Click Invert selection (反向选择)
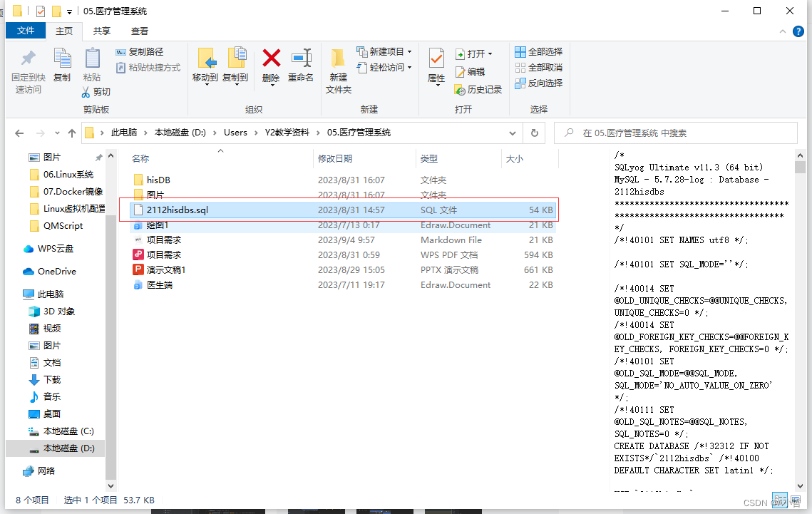This screenshot has width=812, height=514. click(x=538, y=83)
